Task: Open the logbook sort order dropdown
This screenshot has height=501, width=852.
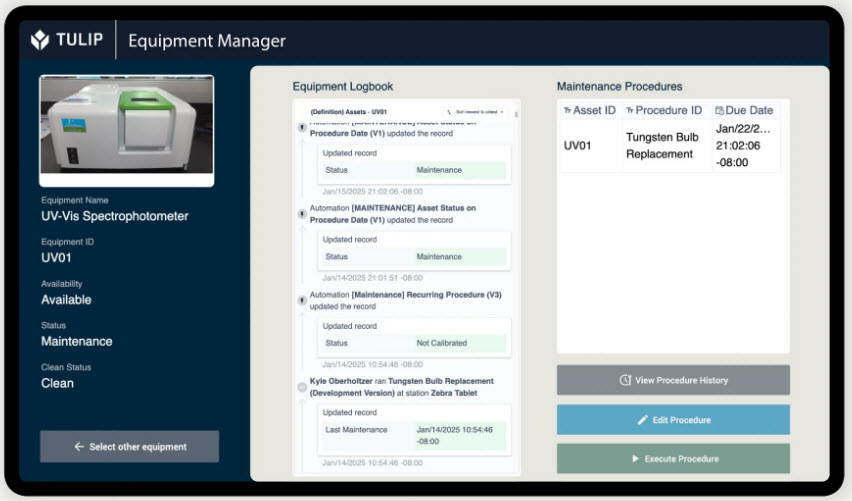Action: tap(475, 111)
